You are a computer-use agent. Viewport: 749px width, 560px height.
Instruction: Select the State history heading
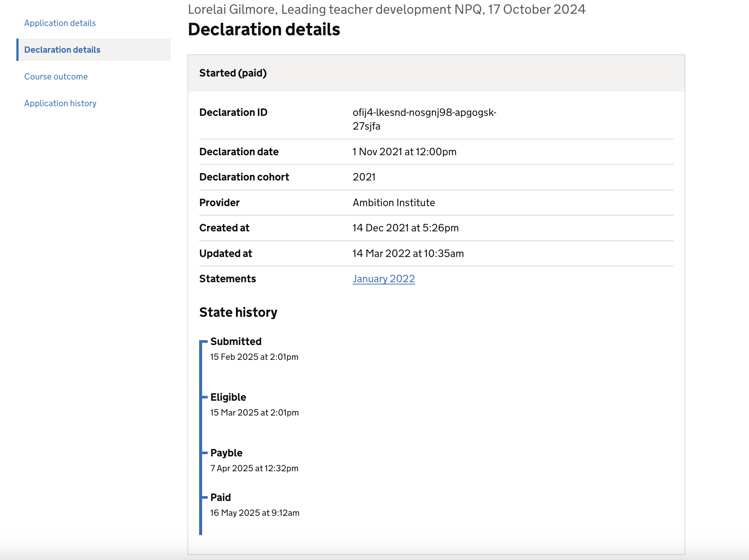coord(238,312)
